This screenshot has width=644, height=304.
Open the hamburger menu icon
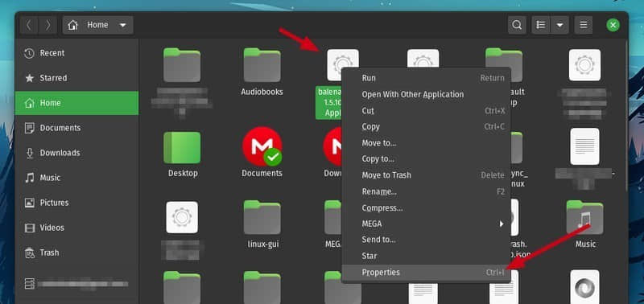point(583,25)
